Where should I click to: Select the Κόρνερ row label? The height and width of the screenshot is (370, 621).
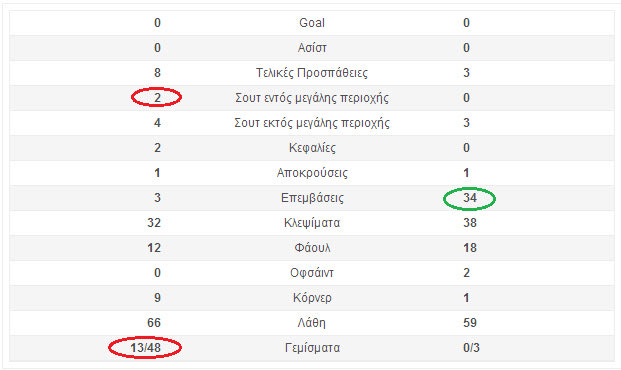(x=312, y=298)
